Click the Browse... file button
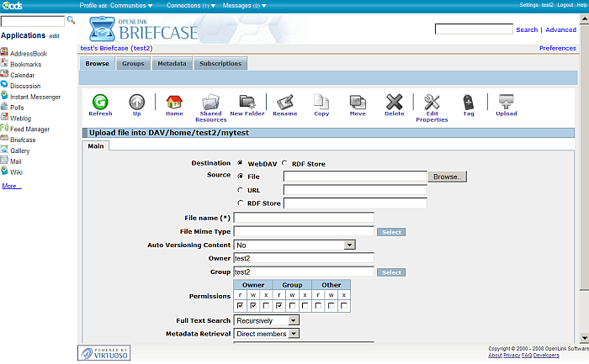This screenshot has height=364, width=589. pos(448,177)
